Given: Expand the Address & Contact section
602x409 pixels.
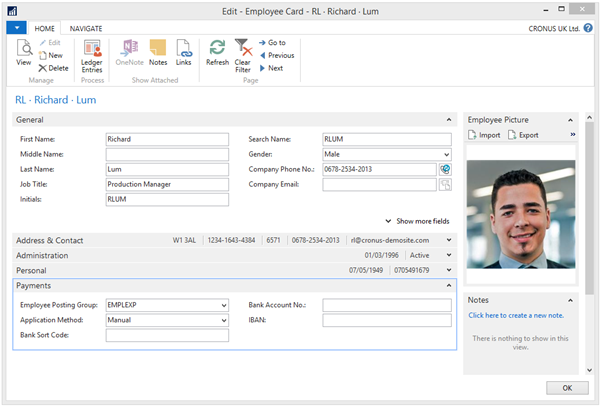Looking at the screenshot, I should [449, 240].
